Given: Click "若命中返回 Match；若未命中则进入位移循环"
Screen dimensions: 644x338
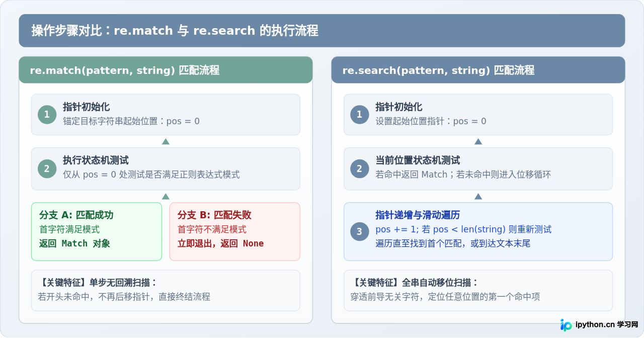Looking at the screenshot, I should click(x=463, y=175).
